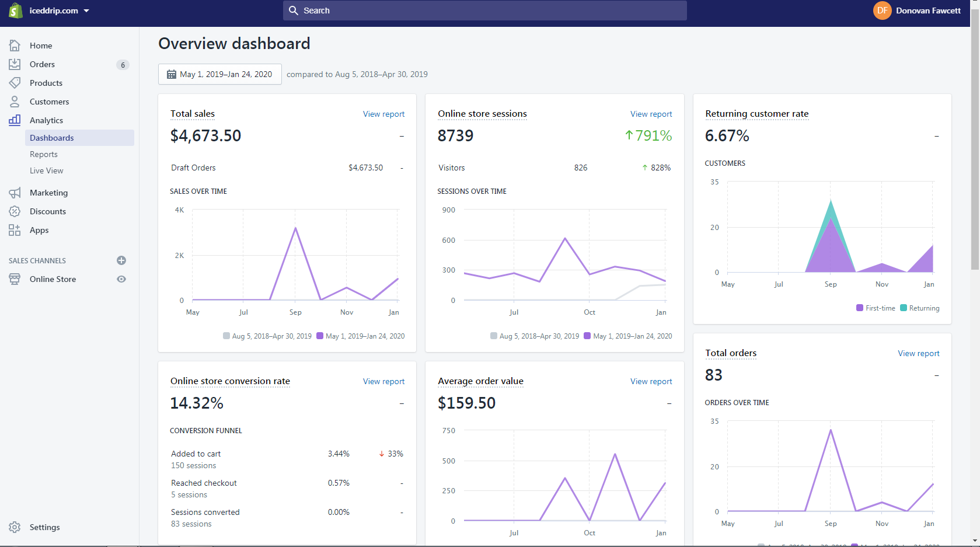The width and height of the screenshot is (980, 547).
Task: View report for Total sales
Action: click(x=383, y=114)
